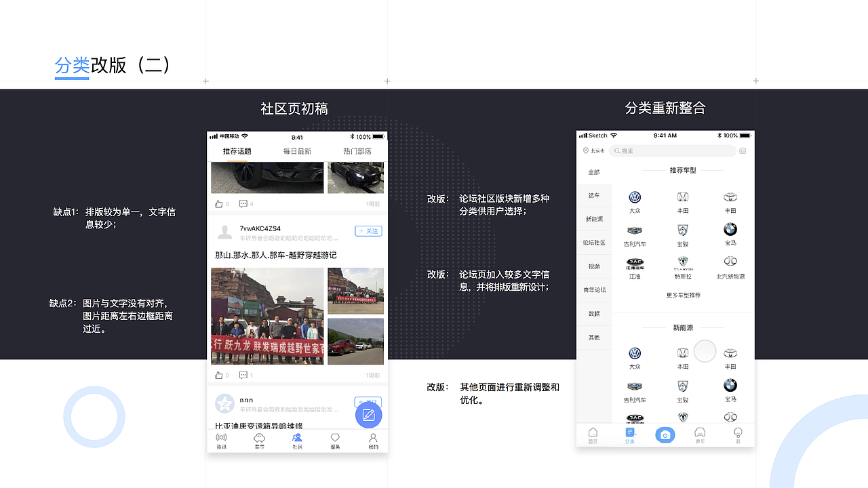The image size is (868, 488).
Task: Go to 资讯 in community bottom bar
Action: 222,441
